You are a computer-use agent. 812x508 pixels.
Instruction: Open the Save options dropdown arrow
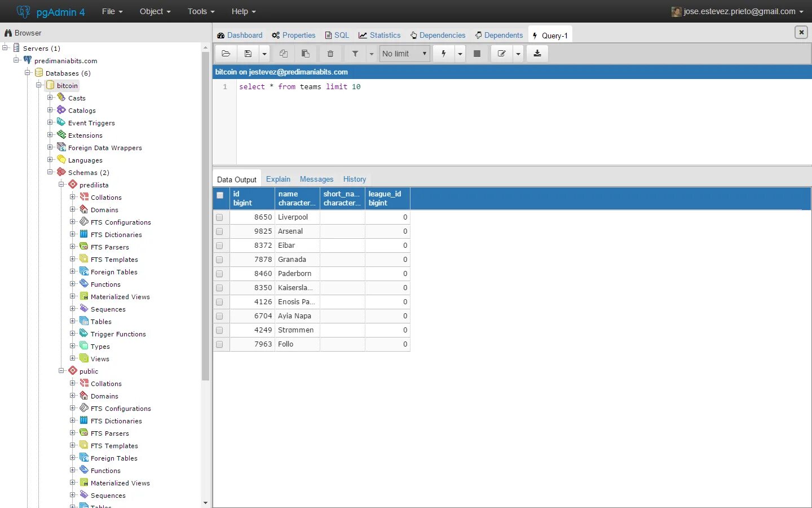pyautogui.click(x=264, y=54)
